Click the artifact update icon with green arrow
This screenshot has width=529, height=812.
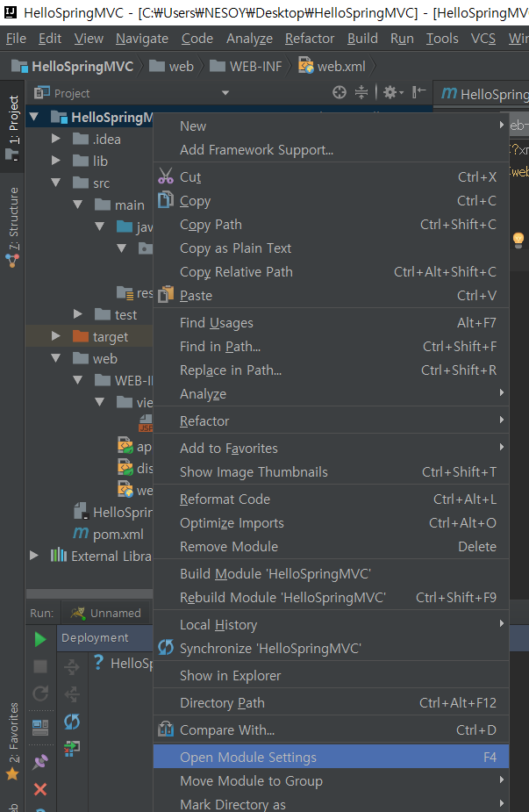pos(72,748)
